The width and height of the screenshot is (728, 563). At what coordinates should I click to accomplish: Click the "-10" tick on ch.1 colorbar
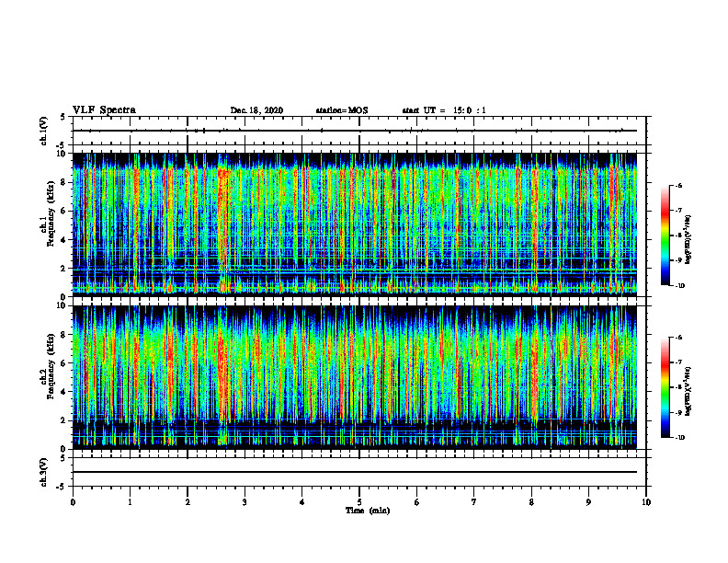pos(680,286)
